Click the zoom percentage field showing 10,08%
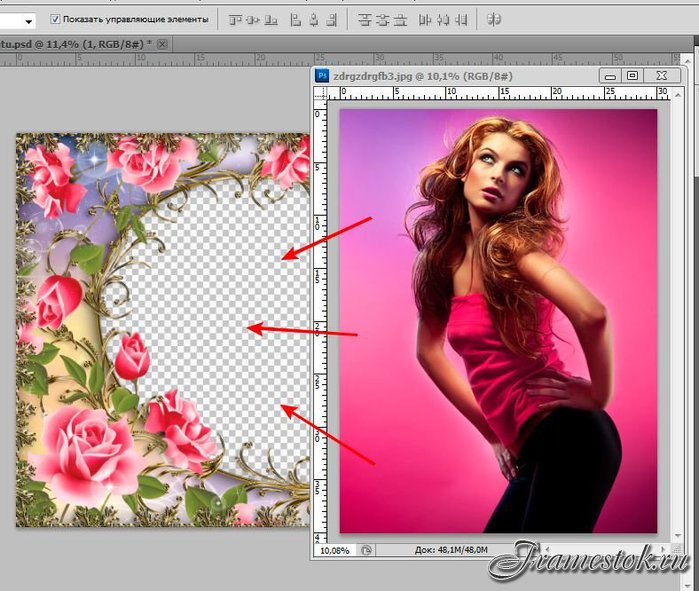This screenshot has height=591, width=699. pyautogui.click(x=335, y=550)
